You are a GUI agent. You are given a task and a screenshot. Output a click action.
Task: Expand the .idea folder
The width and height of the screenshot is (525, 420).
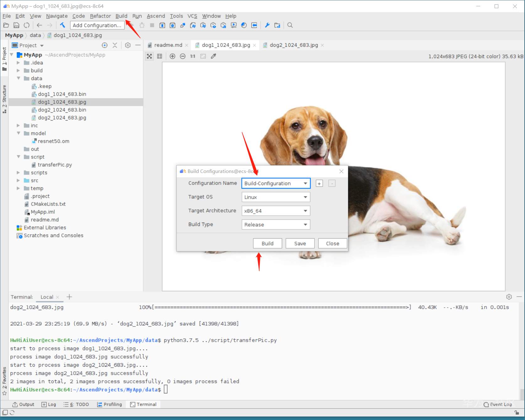tap(19, 62)
